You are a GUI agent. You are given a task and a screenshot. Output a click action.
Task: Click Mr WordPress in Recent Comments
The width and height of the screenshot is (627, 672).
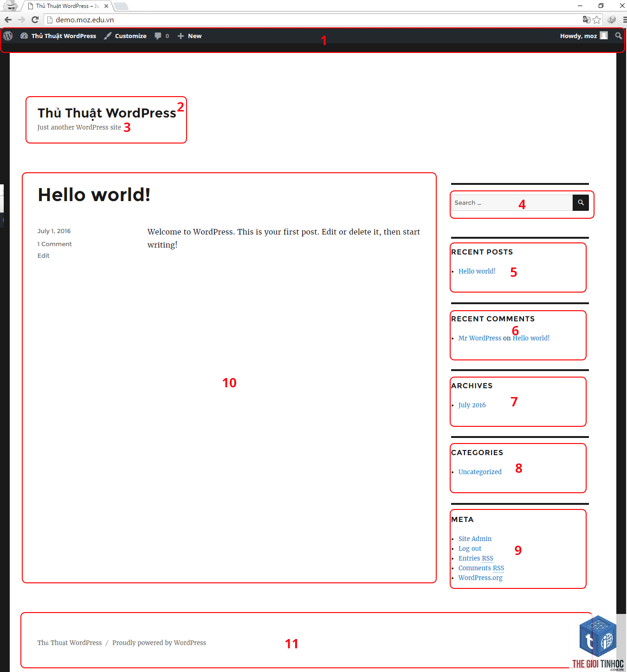pyautogui.click(x=479, y=338)
